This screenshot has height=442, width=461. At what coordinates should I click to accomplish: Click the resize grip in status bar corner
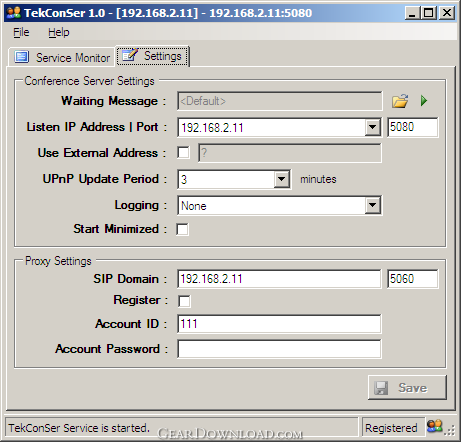450,431
